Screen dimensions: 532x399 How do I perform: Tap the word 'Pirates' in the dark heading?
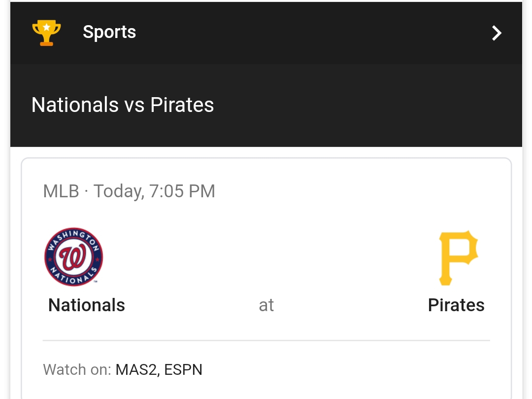(182, 105)
